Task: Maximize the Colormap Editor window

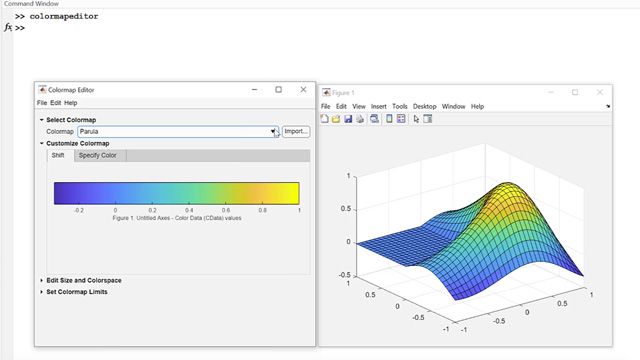Action: click(x=278, y=89)
